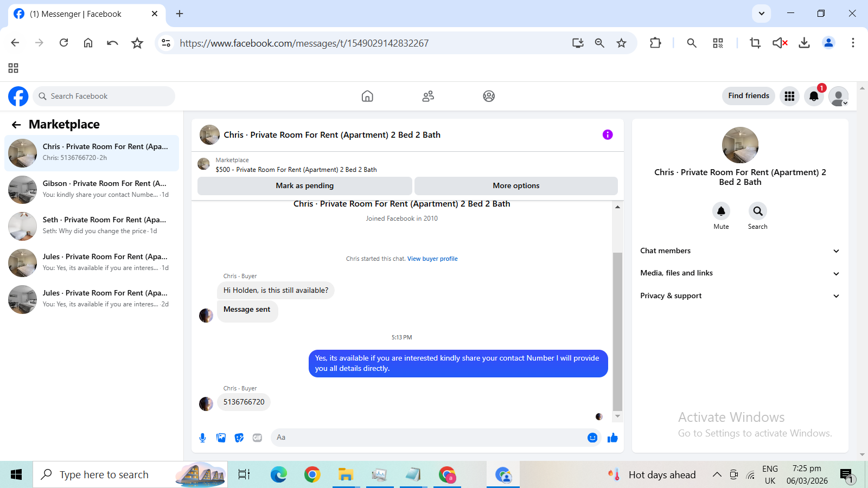Open QR code generator toolbar icon
Screen dimensions: 868x488
[718, 43]
